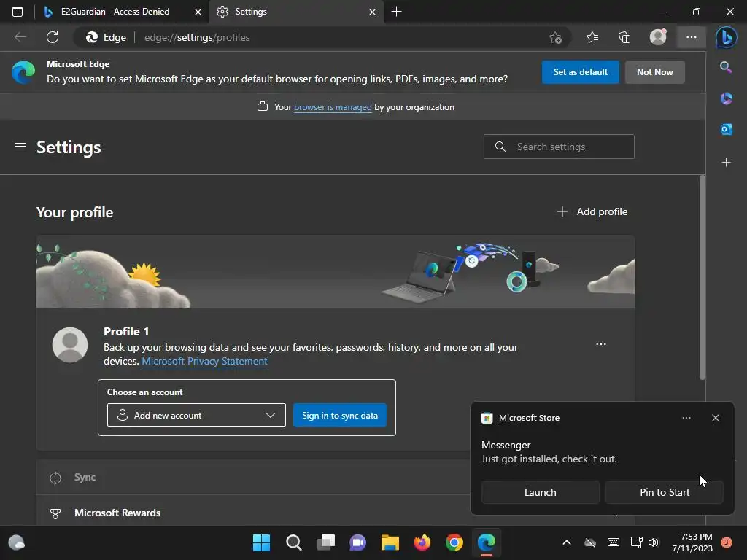This screenshot has height=560, width=747.
Task: Close the Settings tab
Action: [372, 12]
